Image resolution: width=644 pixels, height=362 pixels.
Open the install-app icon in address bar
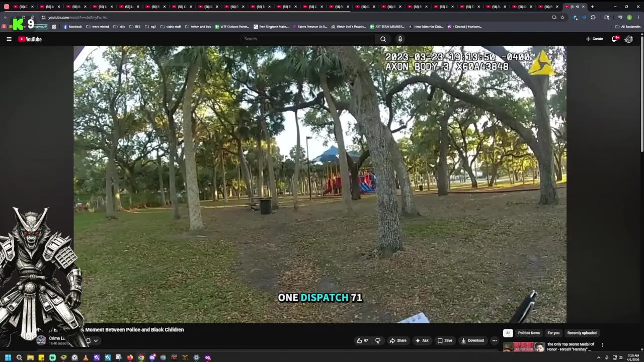pyautogui.click(x=554, y=17)
